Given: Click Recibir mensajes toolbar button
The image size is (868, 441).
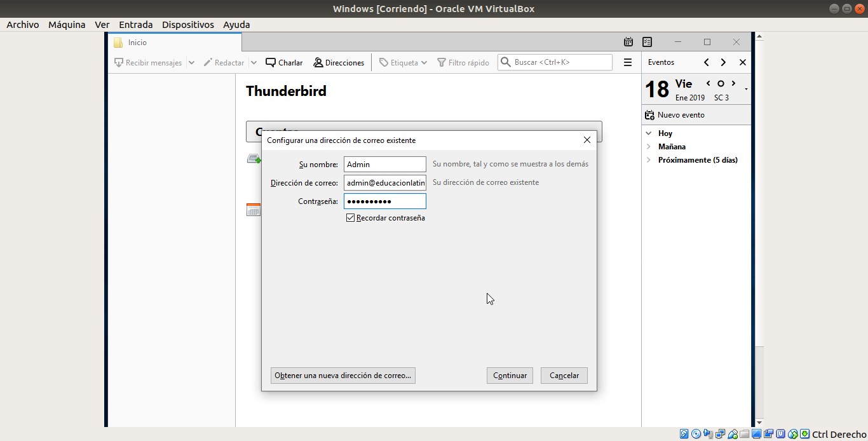Looking at the screenshot, I should [147, 62].
